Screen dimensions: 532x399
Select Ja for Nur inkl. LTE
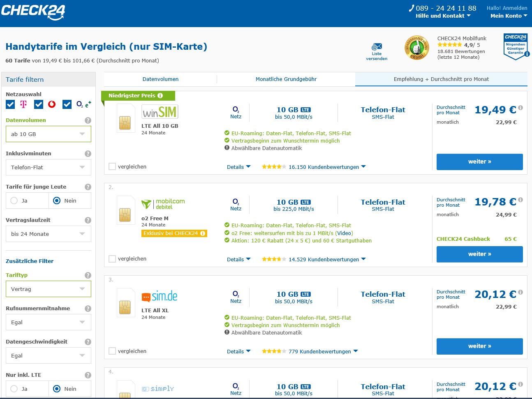pos(14,389)
